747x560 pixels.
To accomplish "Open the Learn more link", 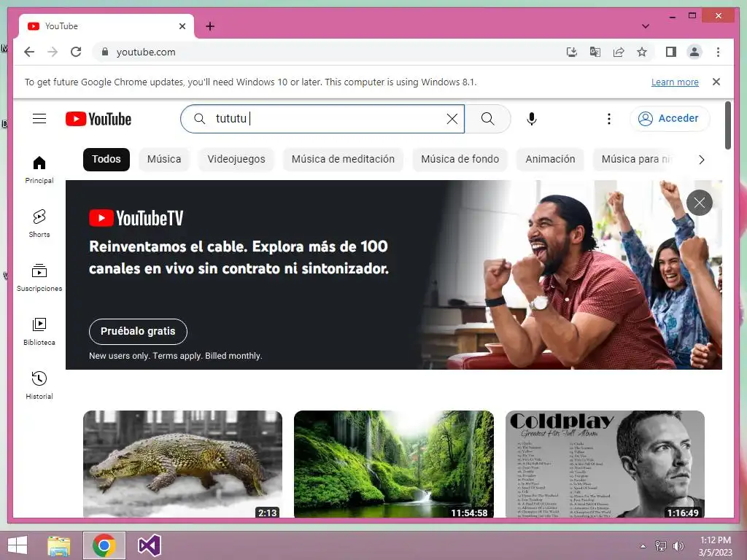I will click(x=675, y=82).
